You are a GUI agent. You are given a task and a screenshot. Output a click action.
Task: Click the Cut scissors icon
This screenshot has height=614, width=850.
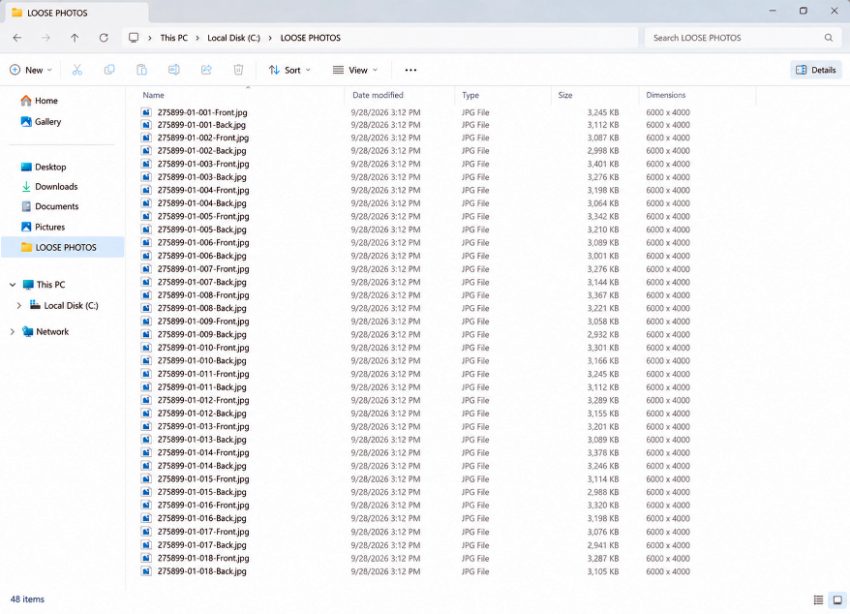click(77, 70)
